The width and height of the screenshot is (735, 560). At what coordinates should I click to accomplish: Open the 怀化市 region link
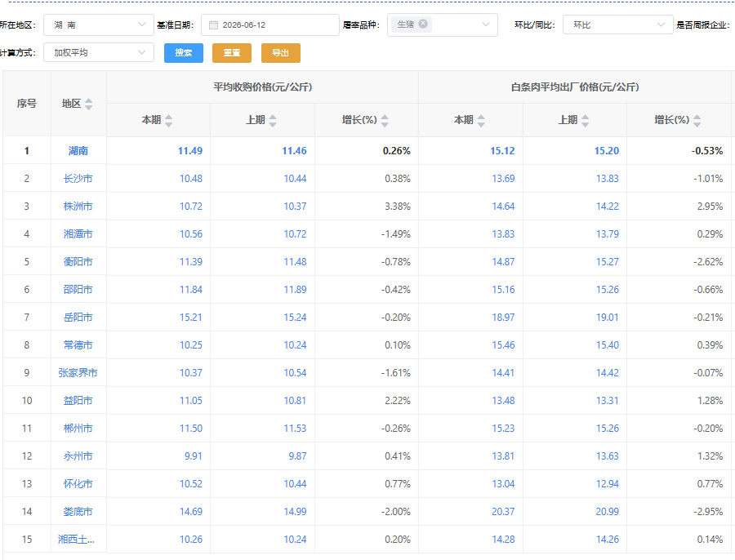(78, 483)
